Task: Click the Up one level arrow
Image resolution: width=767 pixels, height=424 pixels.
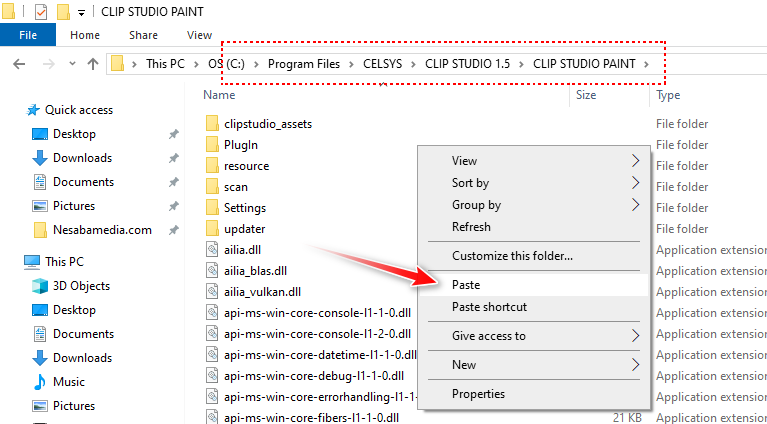Action: (x=93, y=64)
